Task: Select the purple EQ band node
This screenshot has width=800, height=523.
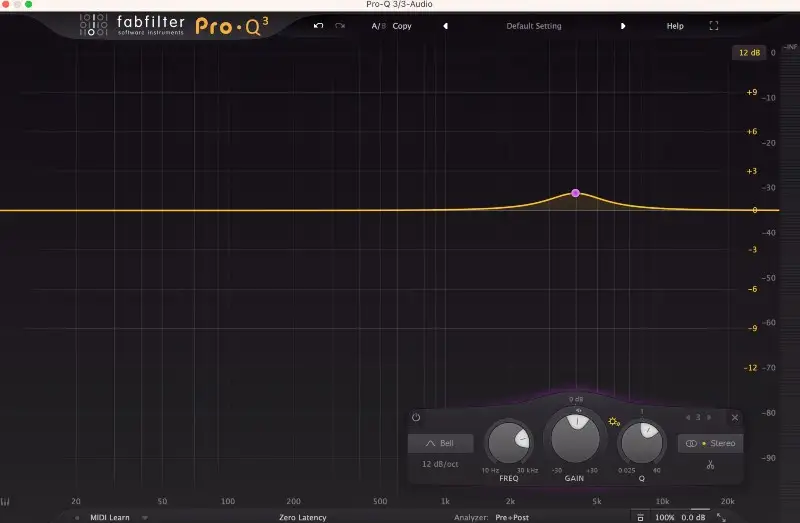Action: [x=576, y=193]
